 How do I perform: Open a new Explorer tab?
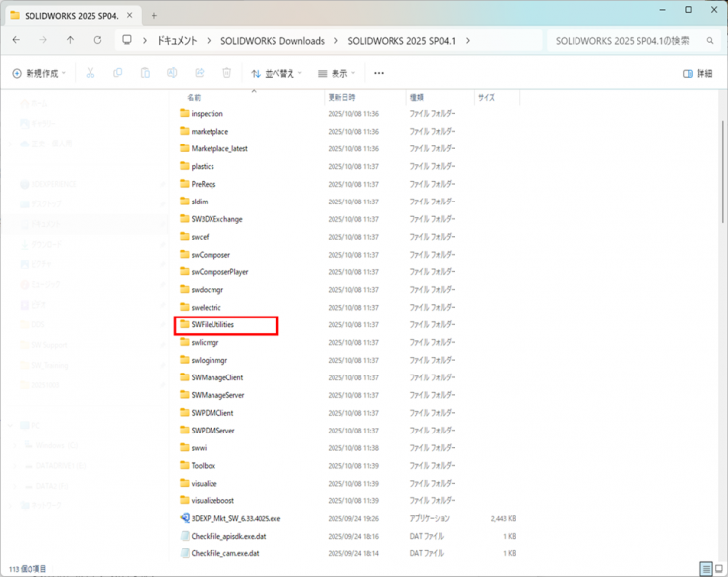[153, 15]
